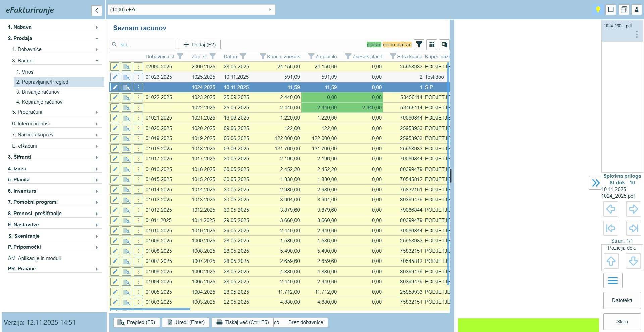Click the lightbulb hints icon
This screenshot has height=332, width=644.
tap(598, 9)
